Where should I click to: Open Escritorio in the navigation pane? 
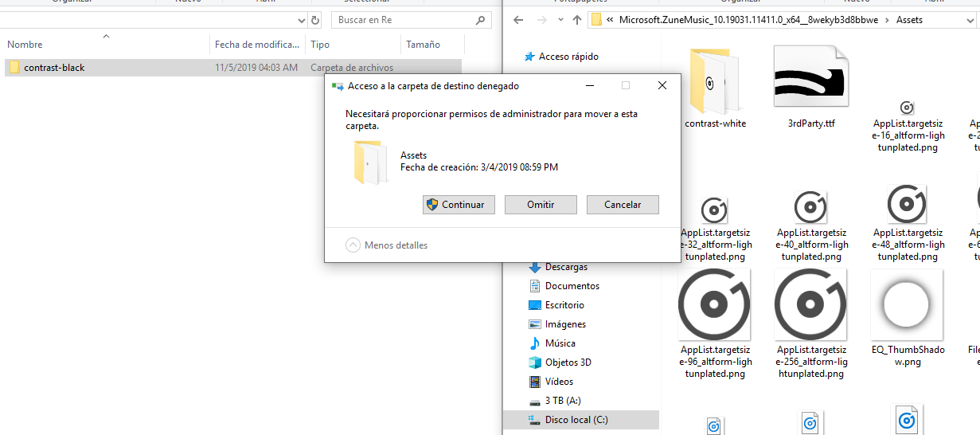[x=564, y=305]
